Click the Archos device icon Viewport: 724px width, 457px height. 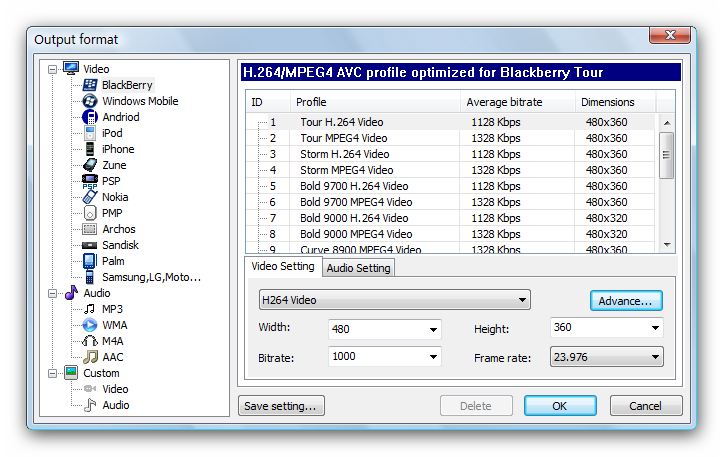90,229
